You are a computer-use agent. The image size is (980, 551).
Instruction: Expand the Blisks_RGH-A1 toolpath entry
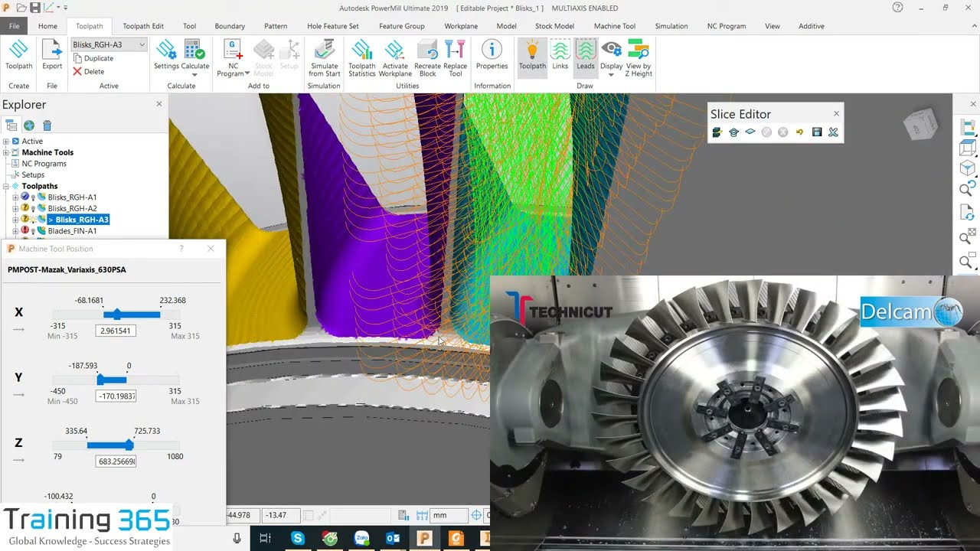pyautogui.click(x=15, y=197)
